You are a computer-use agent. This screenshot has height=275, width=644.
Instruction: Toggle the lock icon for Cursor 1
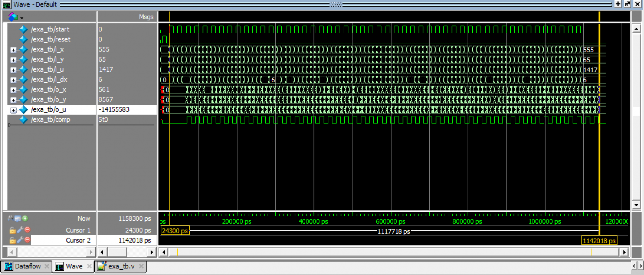12,230
